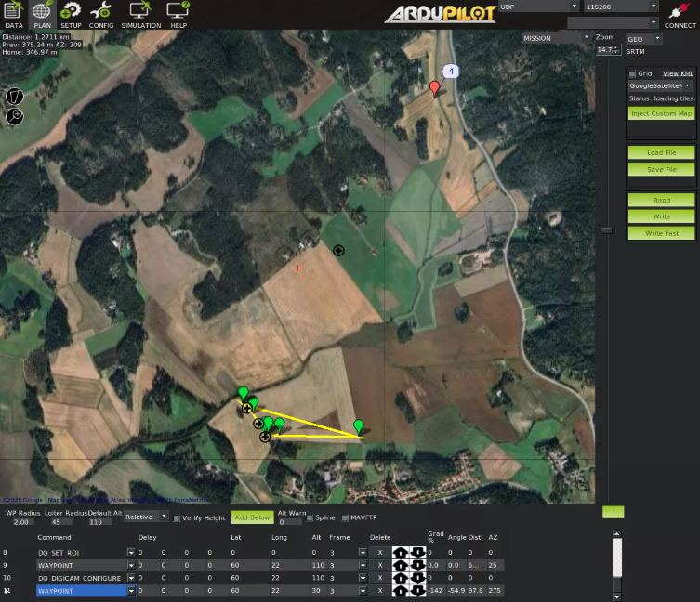Click the rightmost green waypoint marker

pyautogui.click(x=359, y=426)
